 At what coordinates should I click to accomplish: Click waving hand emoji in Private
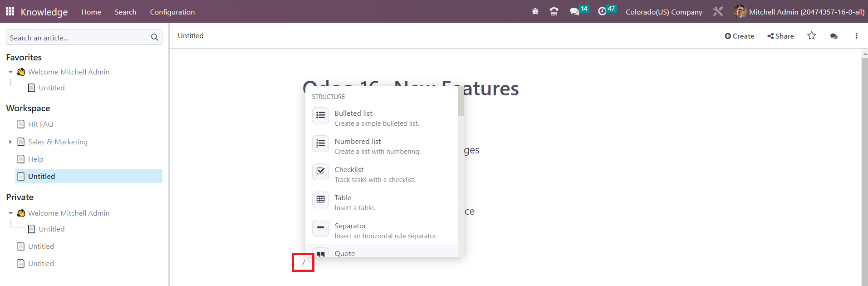(x=21, y=213)
